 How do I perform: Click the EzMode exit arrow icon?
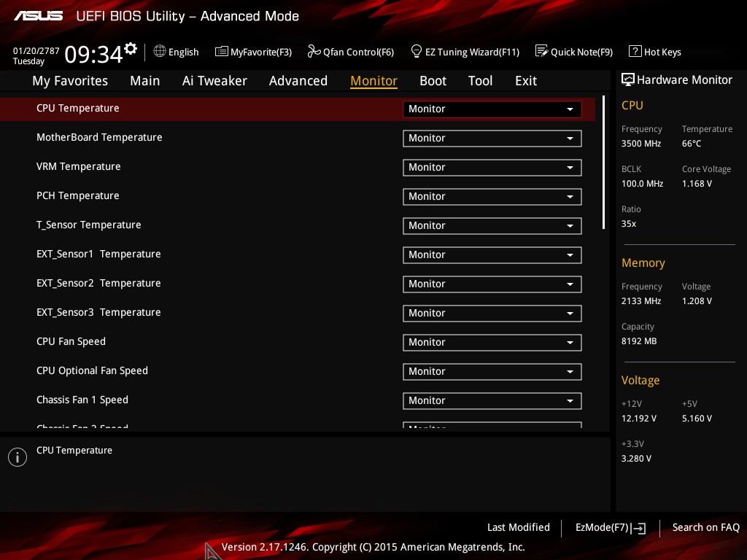coord(638,528)
